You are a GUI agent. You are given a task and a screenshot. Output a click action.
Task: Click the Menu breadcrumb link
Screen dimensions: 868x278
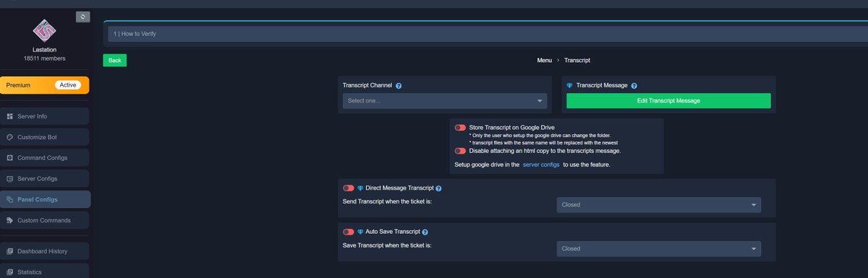(545, 61)
